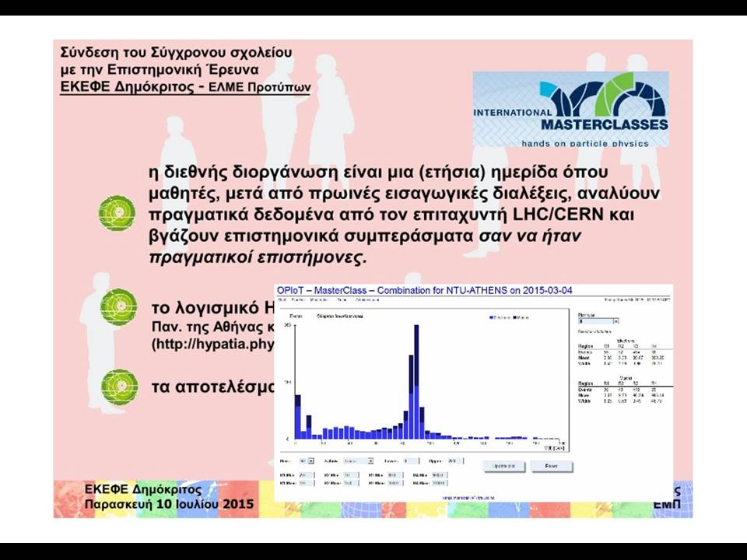This screenshot has height=560, width=747.
Task: Click the R1 Max input field
Action: point(307,483)
